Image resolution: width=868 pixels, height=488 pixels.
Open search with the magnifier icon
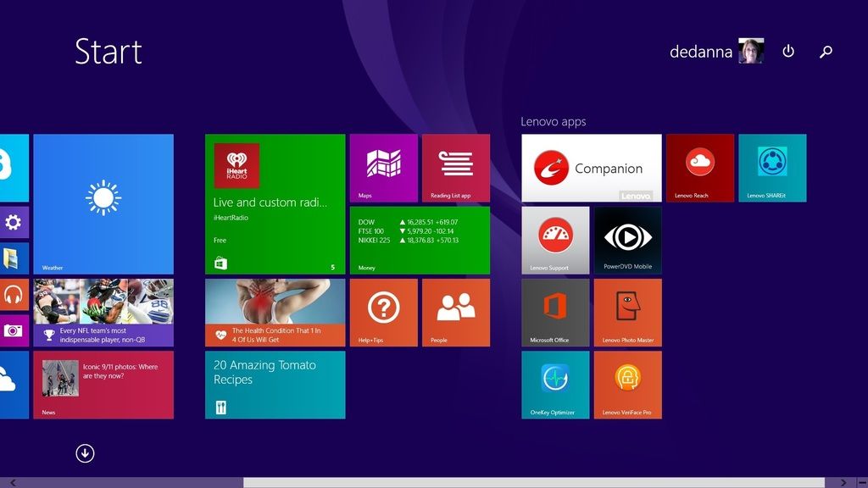(x=826, y=52)
